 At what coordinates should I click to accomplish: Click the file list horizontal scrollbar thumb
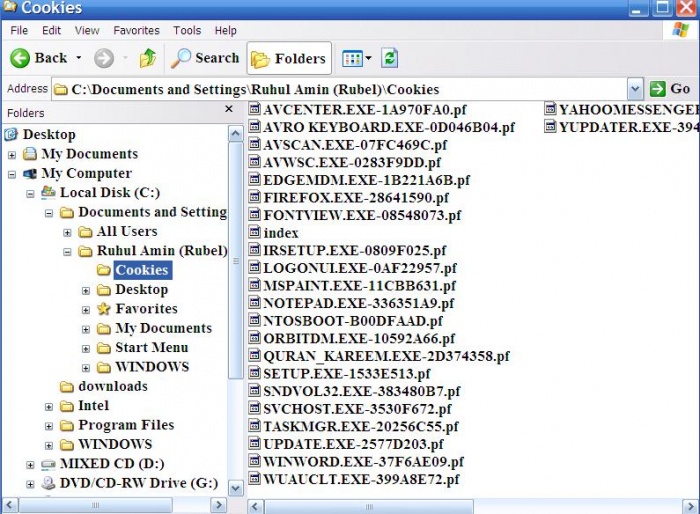[369, 507]
